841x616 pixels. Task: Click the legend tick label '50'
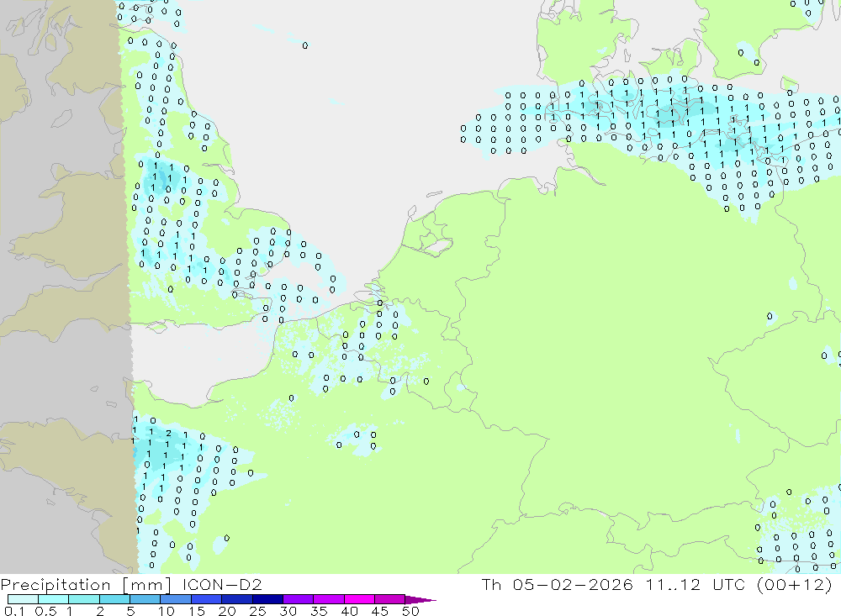coord(410,611)
